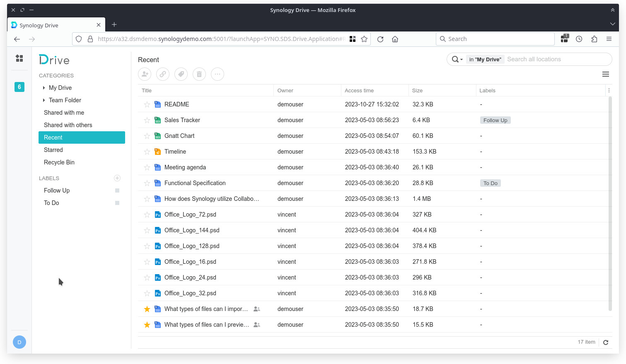Close the Synology Drive browser tab
Screen dimensions: 626x364
pyautogui.click(x=99, y=25)
